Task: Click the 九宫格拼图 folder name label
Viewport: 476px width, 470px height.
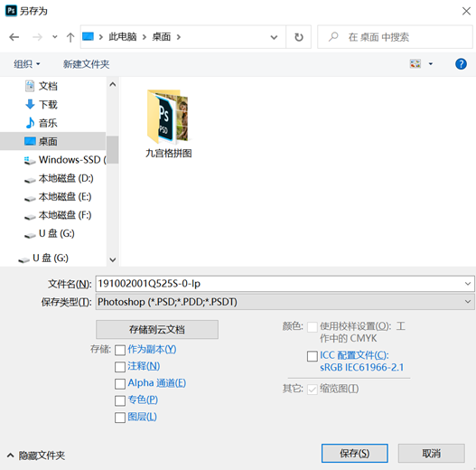Action: tap(169, 153)
